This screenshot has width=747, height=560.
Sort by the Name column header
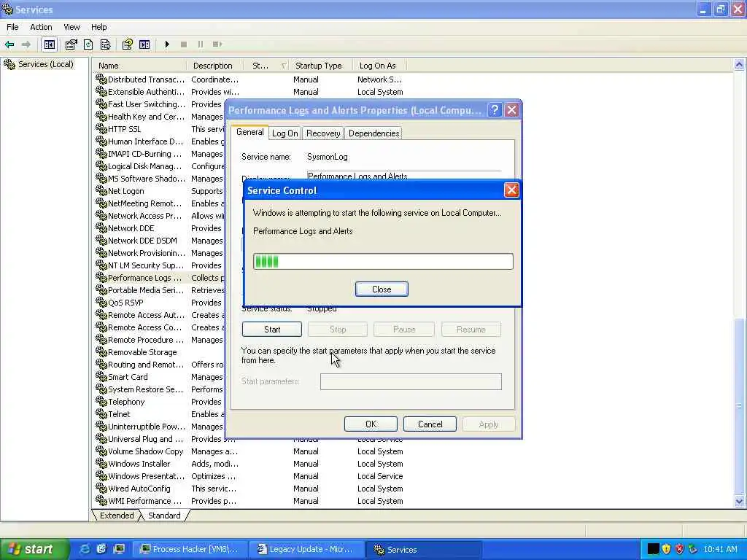pyautogui.click(x=140, y=66)
